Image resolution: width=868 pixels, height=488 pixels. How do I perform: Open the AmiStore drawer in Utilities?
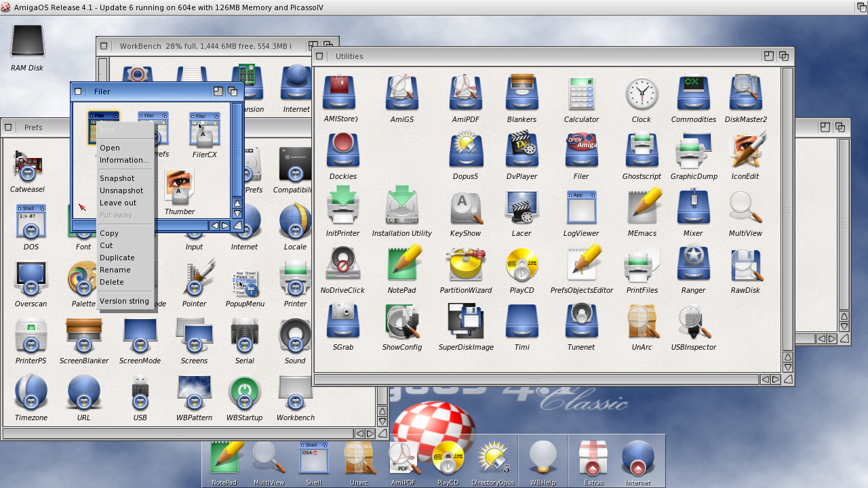340,93
